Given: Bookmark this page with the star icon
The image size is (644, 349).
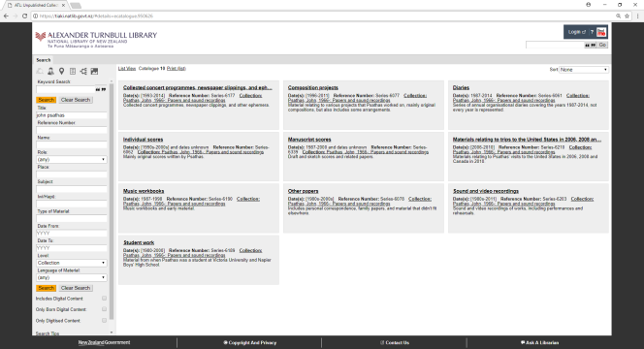Looking at the screenshot, I should [627, 16].
